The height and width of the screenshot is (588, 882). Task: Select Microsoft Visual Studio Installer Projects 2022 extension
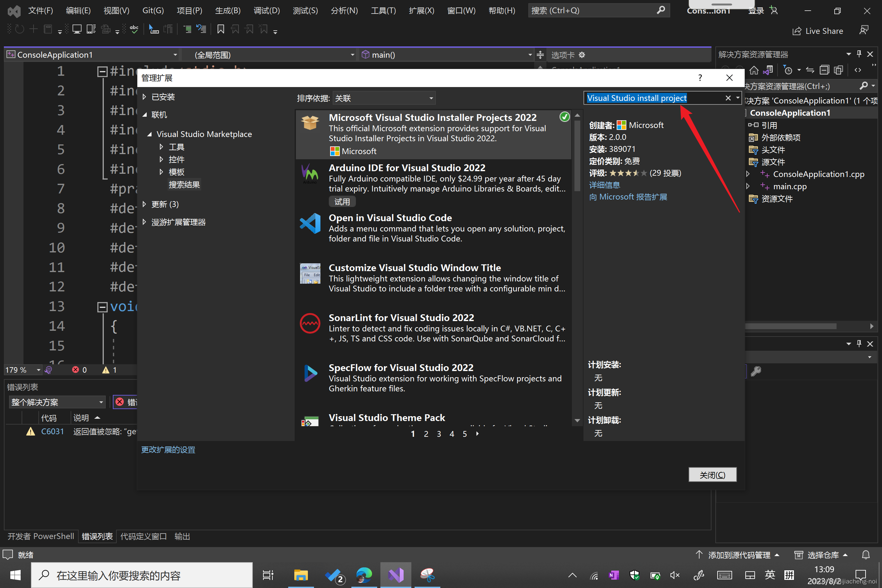(x=434, y=134)
